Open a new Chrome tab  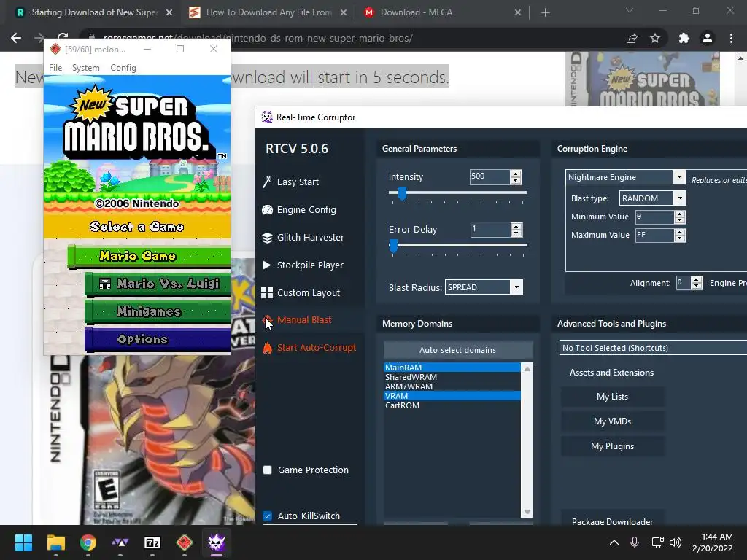click(x=546, y=13)
